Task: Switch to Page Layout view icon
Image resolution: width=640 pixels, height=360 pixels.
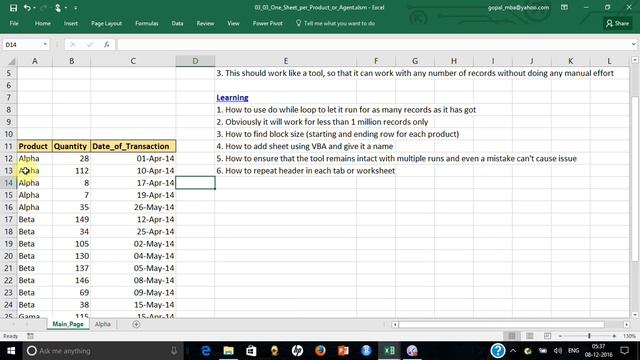Action: coord(529,336)
